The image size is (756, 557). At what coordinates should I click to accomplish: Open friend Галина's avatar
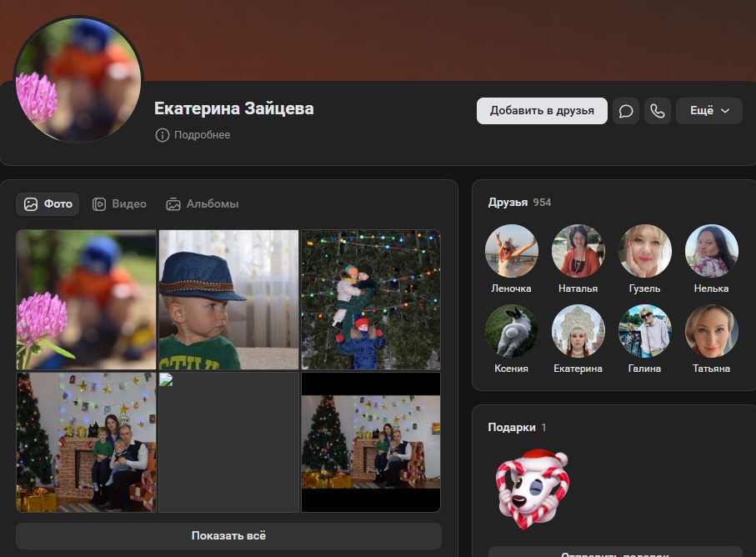point(644,331)
